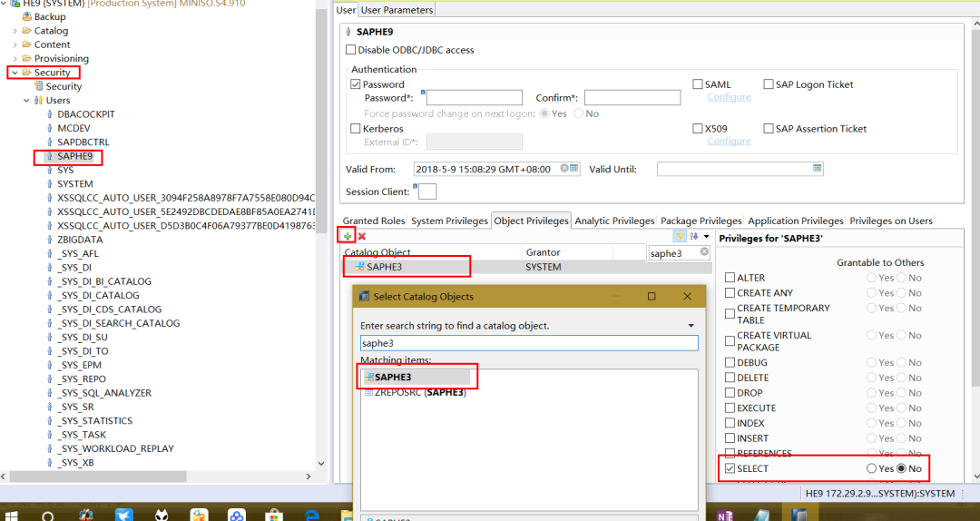Click the Backup node icon in tree
980x521 pixels.
(x=27, y=17)
